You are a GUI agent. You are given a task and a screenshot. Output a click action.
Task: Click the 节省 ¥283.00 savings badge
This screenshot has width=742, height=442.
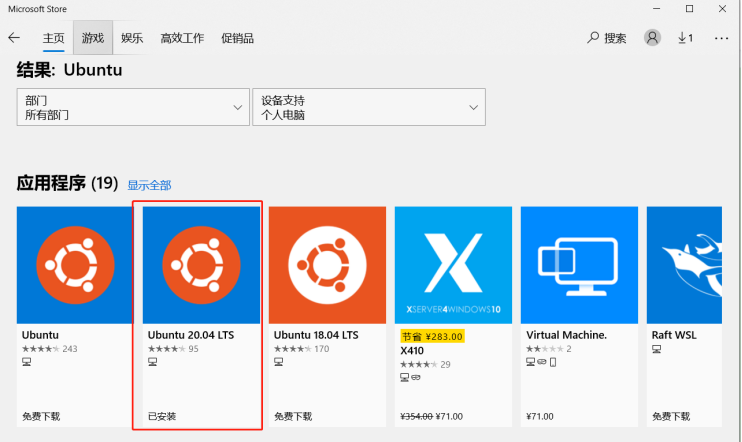[x=433, y=336]
